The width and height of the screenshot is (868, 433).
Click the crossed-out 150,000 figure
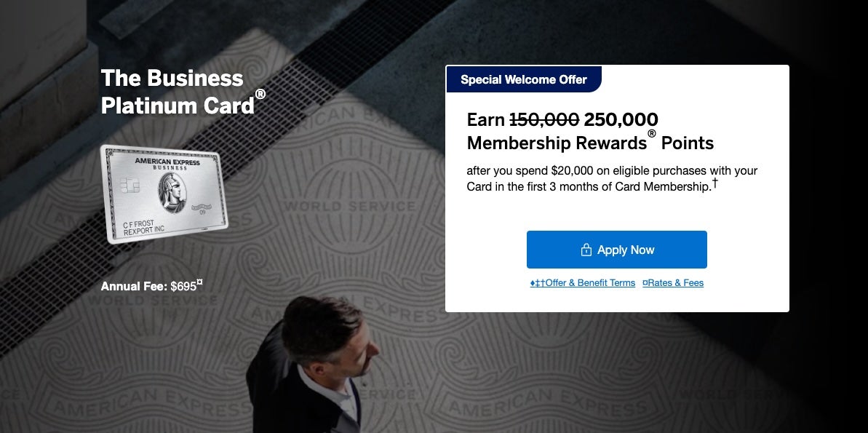pos(544,119)
